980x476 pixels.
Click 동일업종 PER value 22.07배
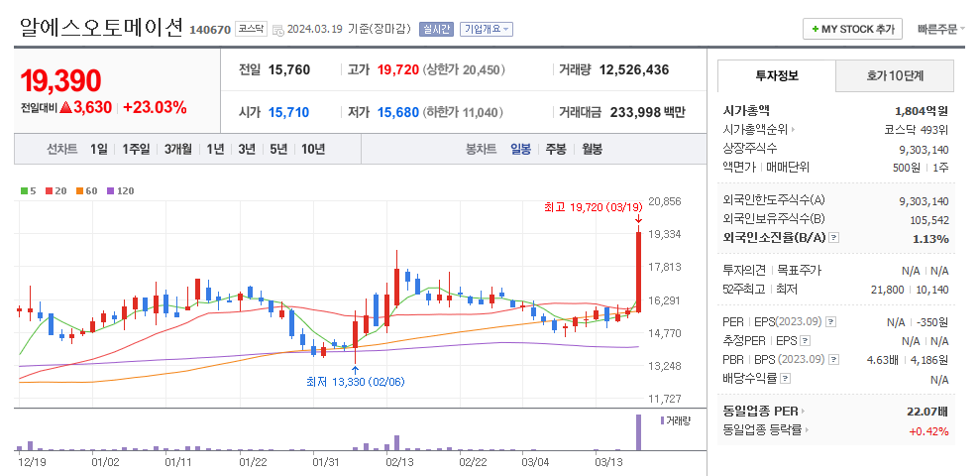[927, 412]
